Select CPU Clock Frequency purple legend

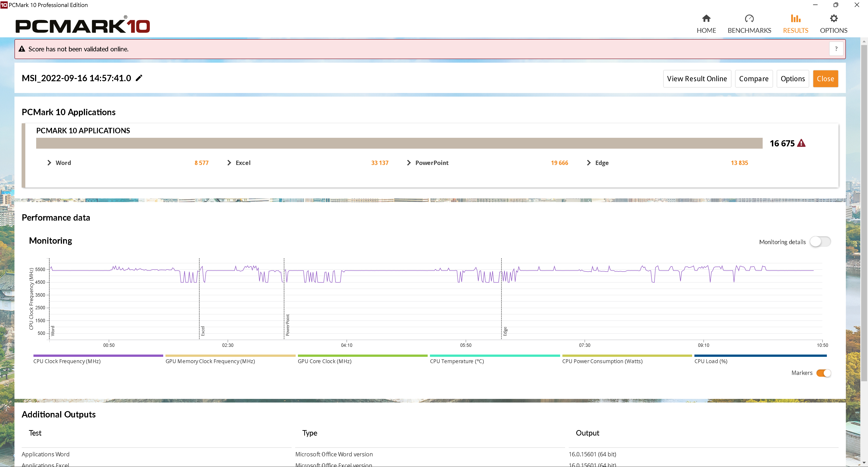[98, 360]
